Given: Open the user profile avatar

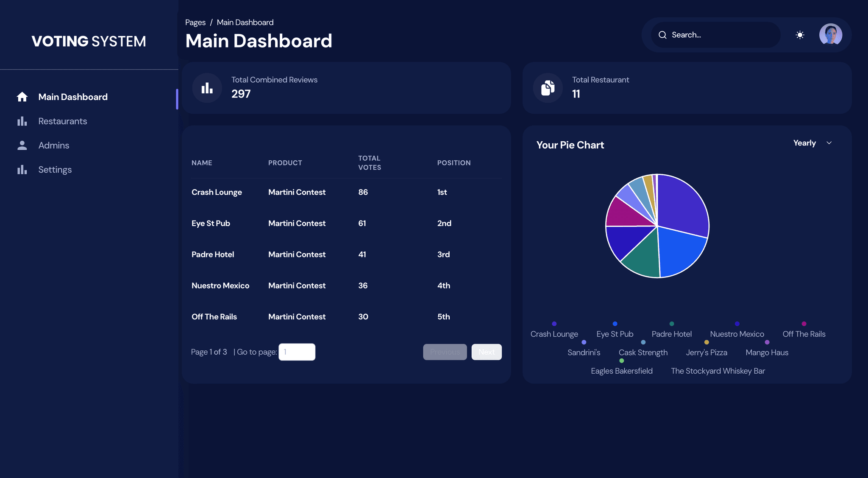Looking at the screenshot, I should click(830, 35).
